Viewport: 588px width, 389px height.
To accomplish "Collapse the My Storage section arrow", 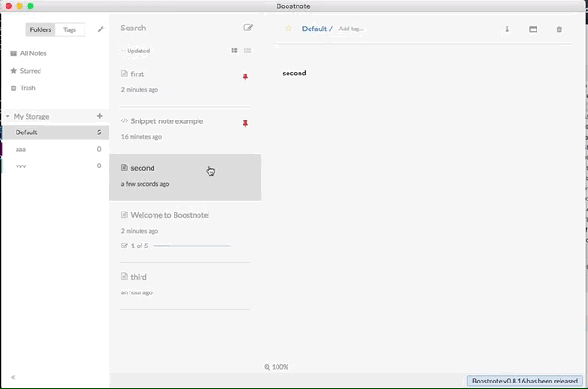I will pos(7,117).
